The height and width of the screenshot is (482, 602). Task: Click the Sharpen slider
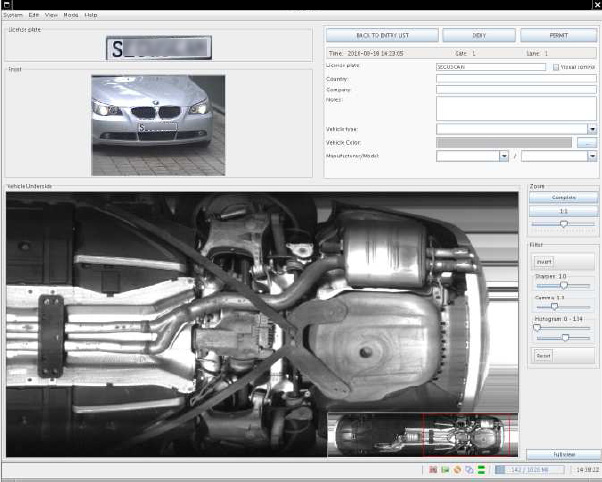(x=563, y=285)
